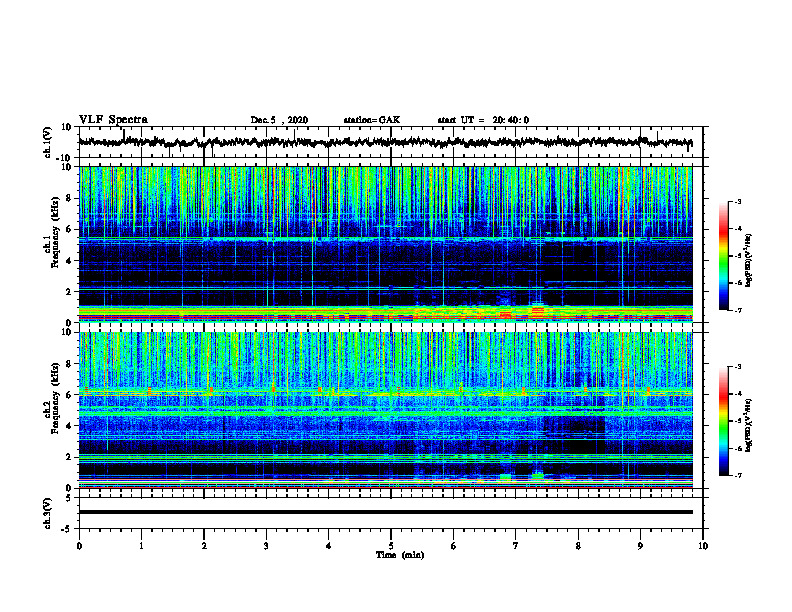Click the "VLF Spectra" plot title
The height and width of the screenshot is (612, 792).
tap(113, 120)
